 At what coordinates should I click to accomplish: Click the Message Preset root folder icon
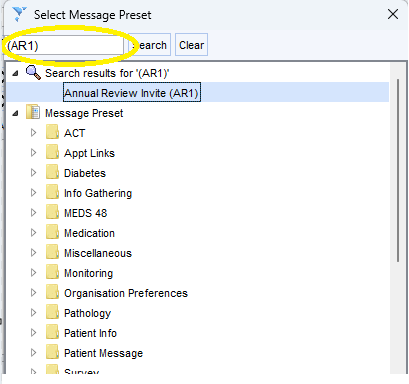click(x=33, y=112)
